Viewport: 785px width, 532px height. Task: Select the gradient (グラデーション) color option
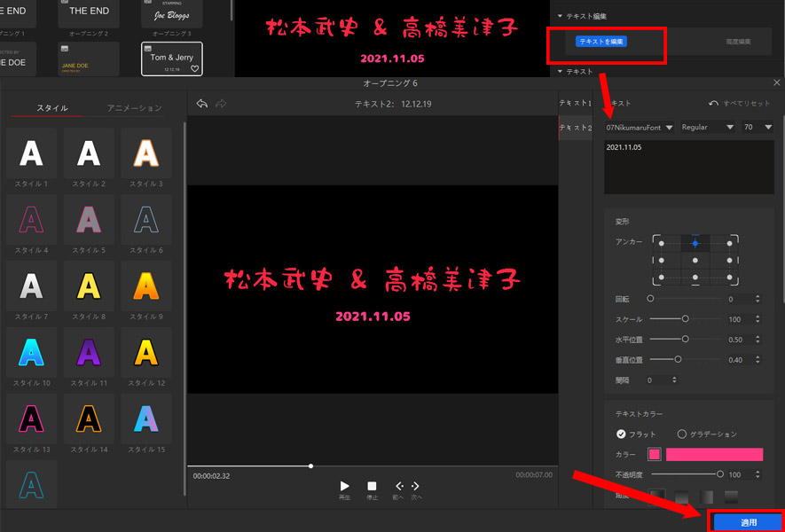(682, 434)
